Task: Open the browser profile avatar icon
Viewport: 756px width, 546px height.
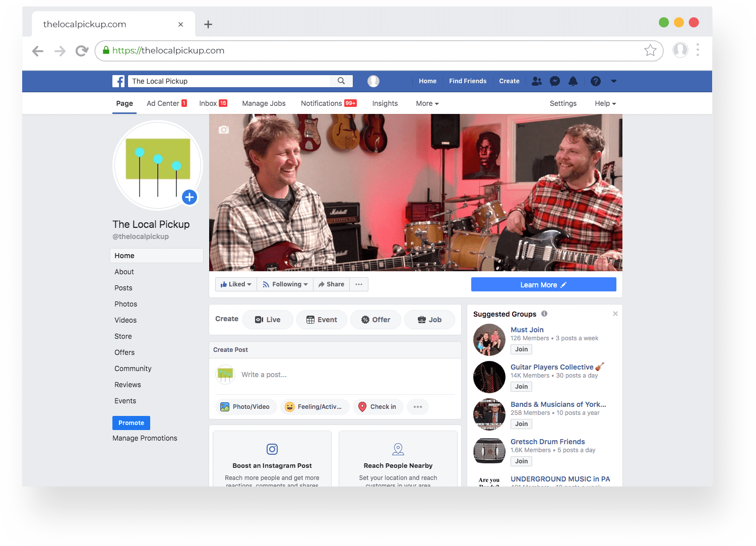Action: click(680, 50)
